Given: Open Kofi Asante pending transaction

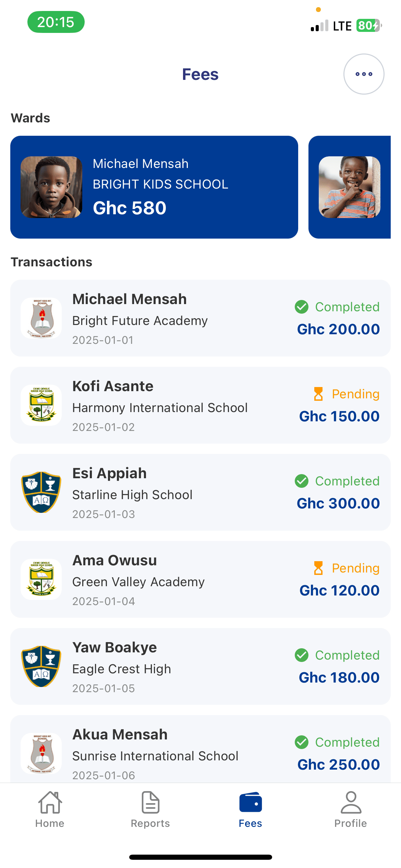Looking at the screenshot, I should (x=200, y=405).
